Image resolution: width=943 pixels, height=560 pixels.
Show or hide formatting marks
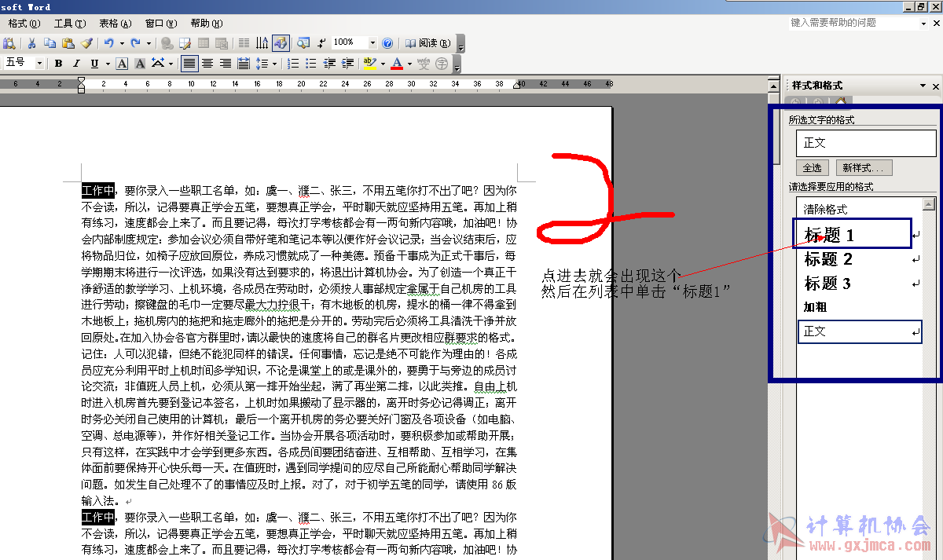coord(321,43)
